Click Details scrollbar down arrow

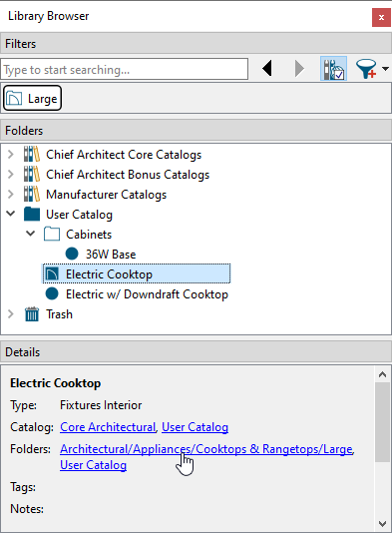[382, 523]
